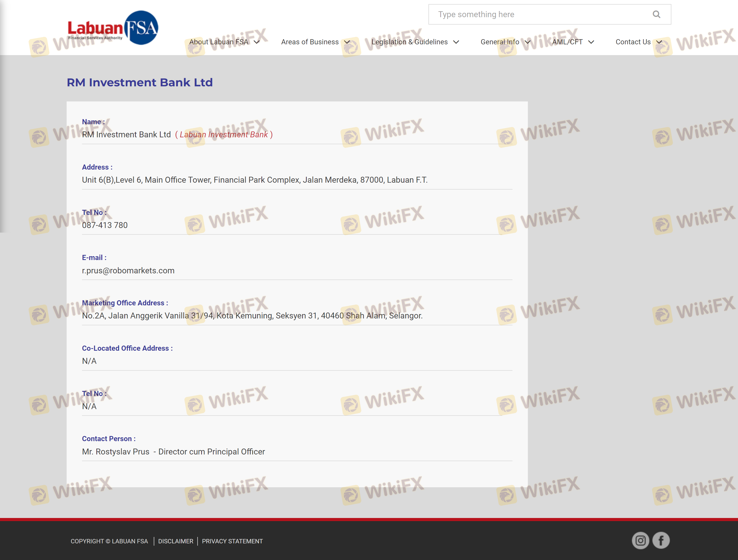Image resolution: width=738 pixels, height=560 pixels.
Task: Click the Copyright © Labuan FSA text
Action: (x=109, y=541)
